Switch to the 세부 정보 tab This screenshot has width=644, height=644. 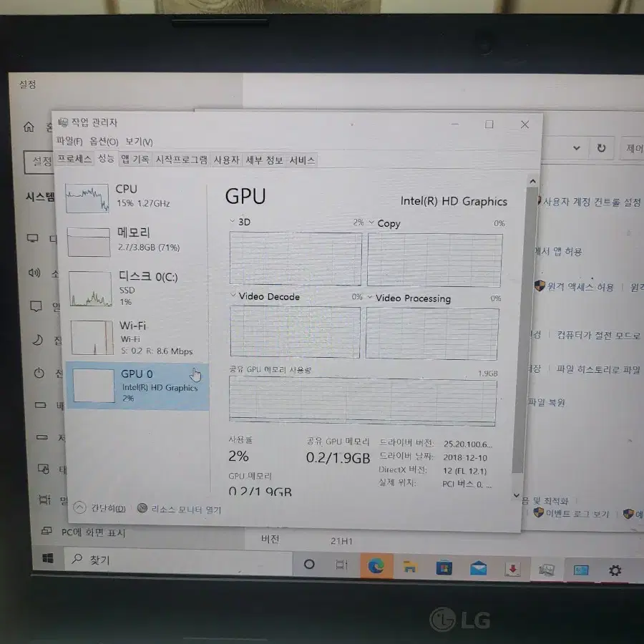tap(264, 160)
